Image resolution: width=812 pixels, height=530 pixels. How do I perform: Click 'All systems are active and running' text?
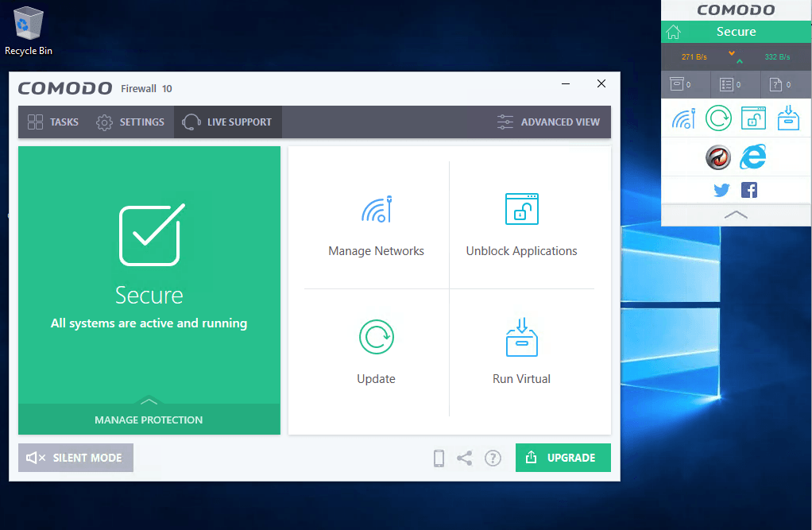[149, 323]
